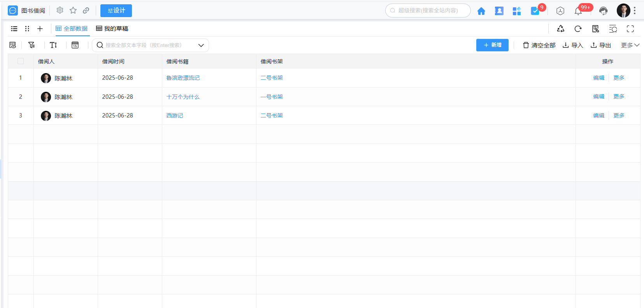The width and height of the screenshot is (644, 308).
Task: Click the link icon in title bar
Action: [x=86, y=10]
